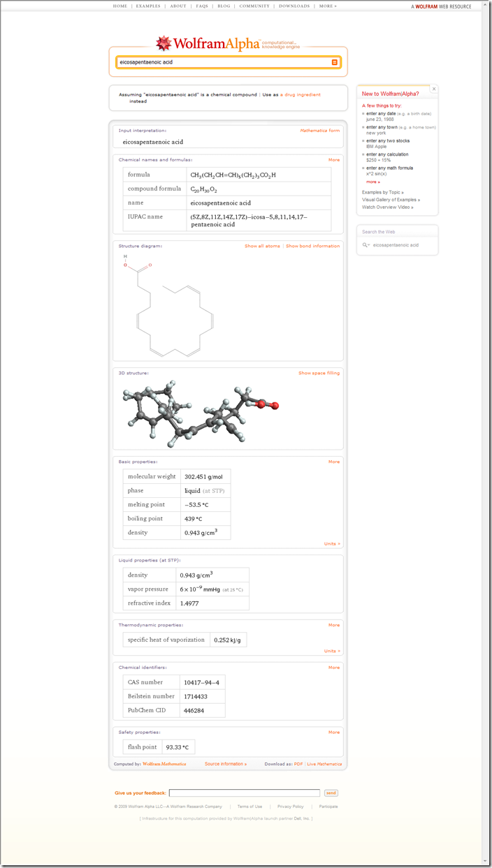Click the 3D ball-and-stick molecule image
Image resolution: width=492 pixels, height=868 pixels.
coord(201,413)
